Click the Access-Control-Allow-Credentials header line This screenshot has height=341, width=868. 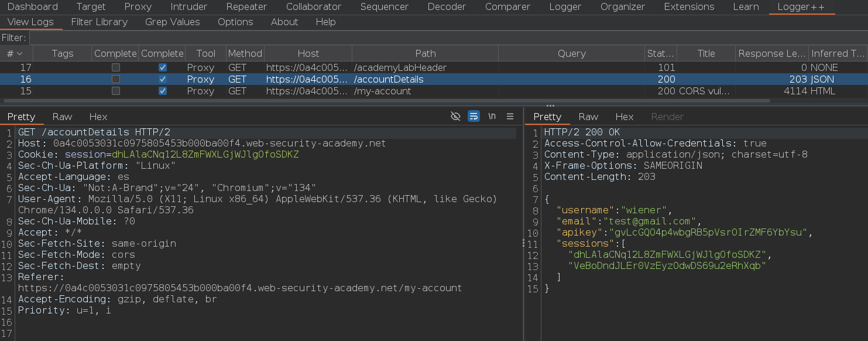655,144
